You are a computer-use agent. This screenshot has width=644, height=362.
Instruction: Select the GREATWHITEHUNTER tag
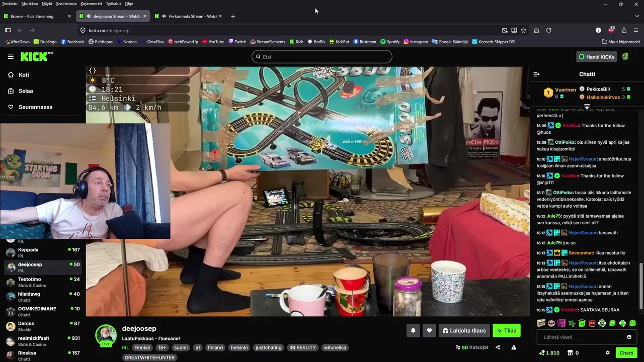pyautogui.click(x=149, y=357)
